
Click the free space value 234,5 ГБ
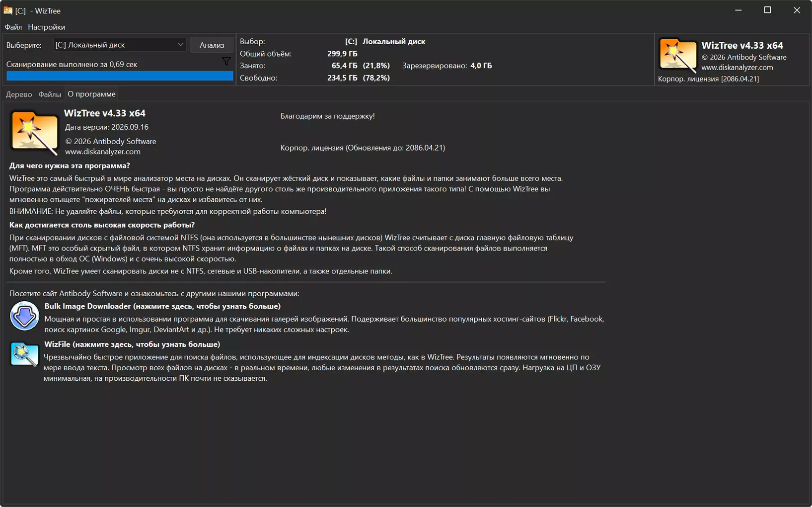(x=342, y=78)
